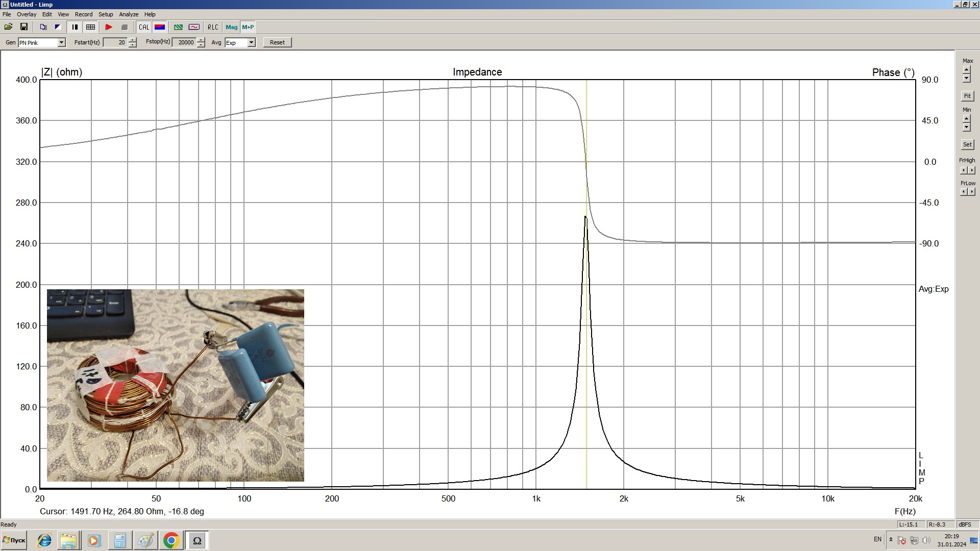Click the copy toolbar icon
The image size is (980, 551).
(x=43, y=27)
